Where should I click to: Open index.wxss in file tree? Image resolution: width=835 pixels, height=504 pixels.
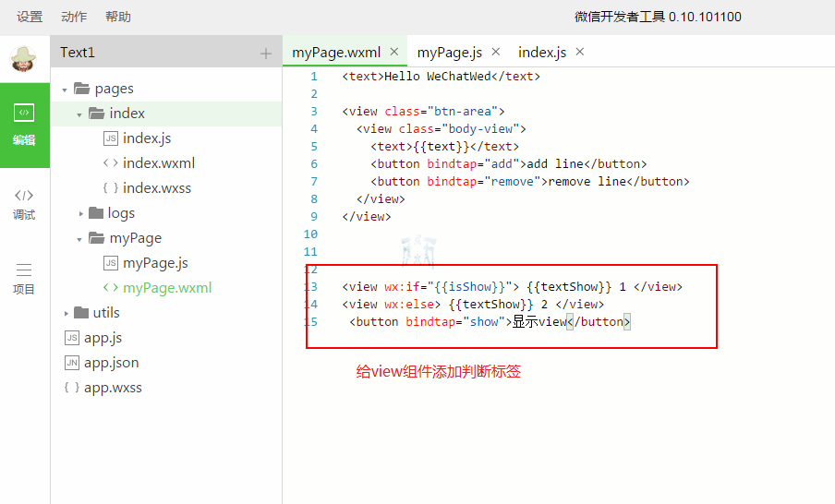point(158,188)
